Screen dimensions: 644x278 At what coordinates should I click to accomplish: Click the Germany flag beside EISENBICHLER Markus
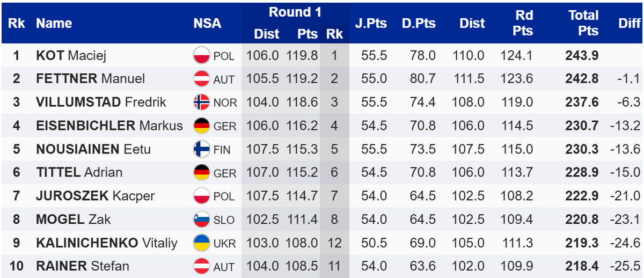click(201, 126)
